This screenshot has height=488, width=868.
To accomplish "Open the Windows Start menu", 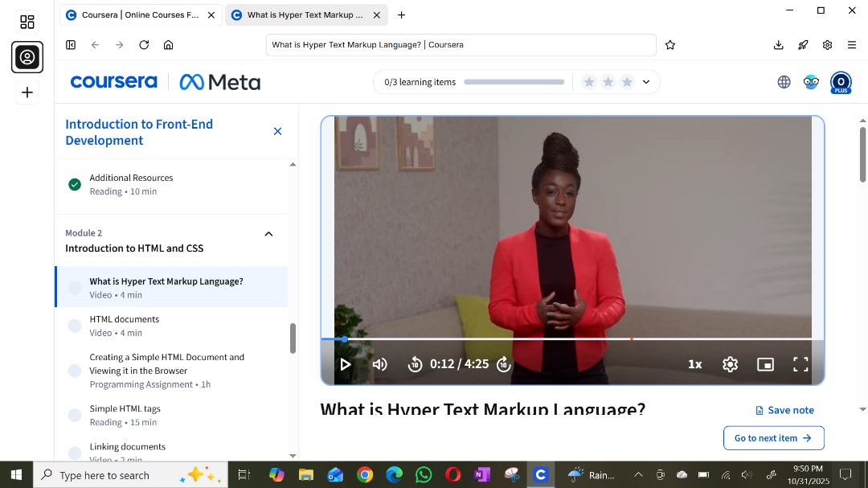I will [x=17, y=474].
